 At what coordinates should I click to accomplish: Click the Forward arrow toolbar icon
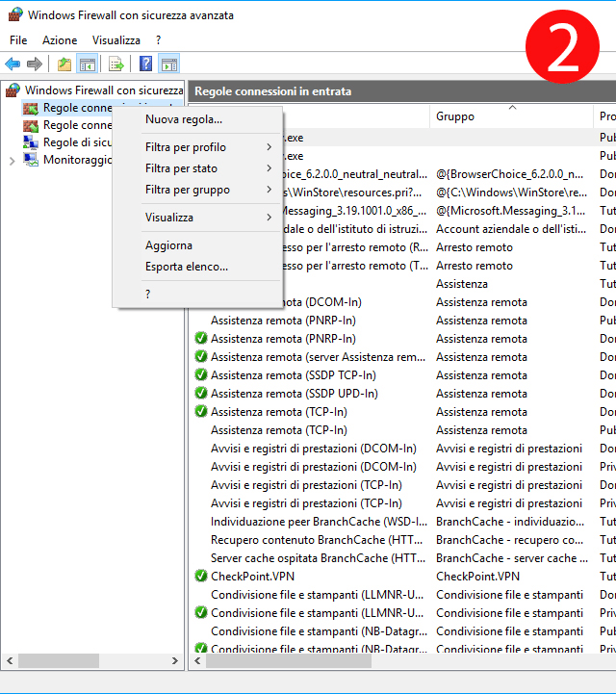tap(35, 64)
